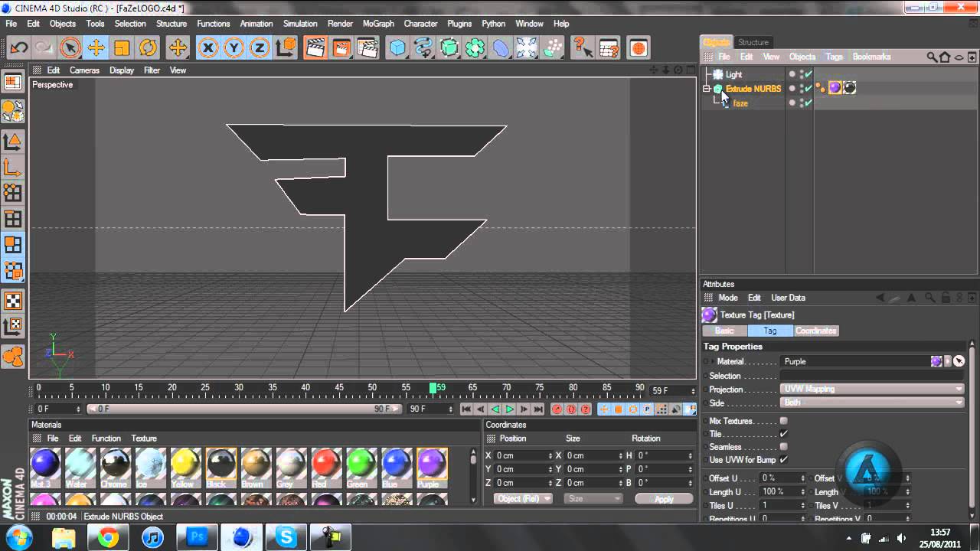The height and width of the screenshot is (551, 980).
Task: Open the Object (Rel) coordinates dropdown
Action: pos(523,499)
